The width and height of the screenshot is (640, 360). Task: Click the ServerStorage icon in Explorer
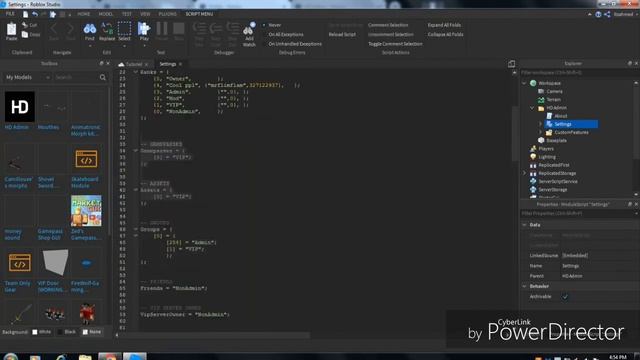tap(533, 189)
